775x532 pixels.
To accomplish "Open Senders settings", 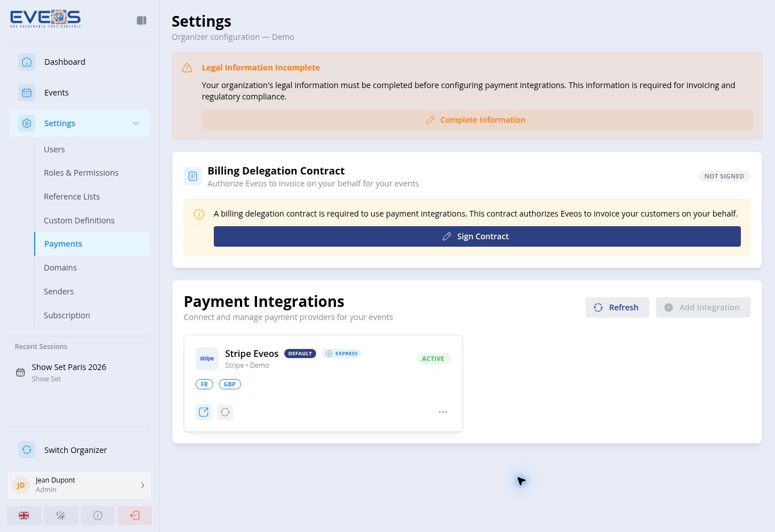I will (x=59, y=292).
